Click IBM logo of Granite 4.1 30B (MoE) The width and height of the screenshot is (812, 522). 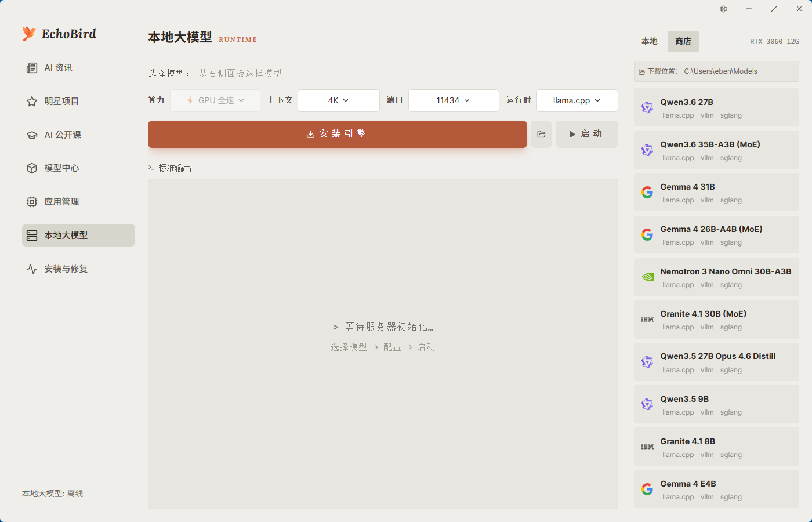[x=647, y=320]
